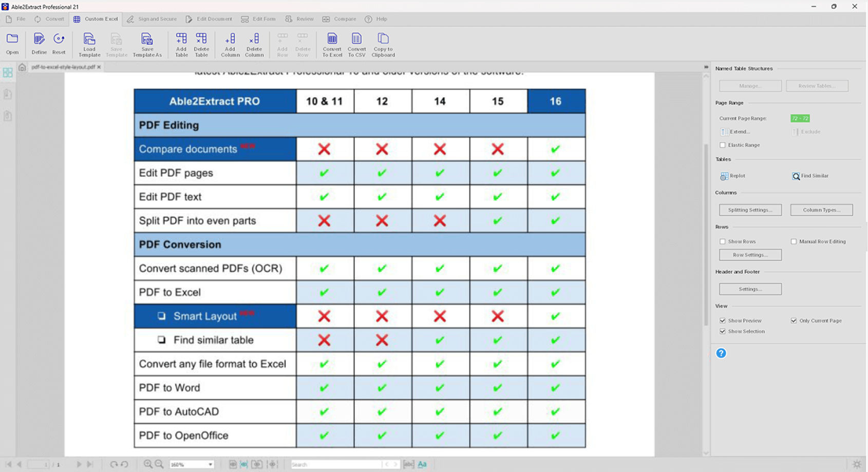Enable the Elastic Range checkbox
The width and height of the screenshot is (868, 472).
723,145
